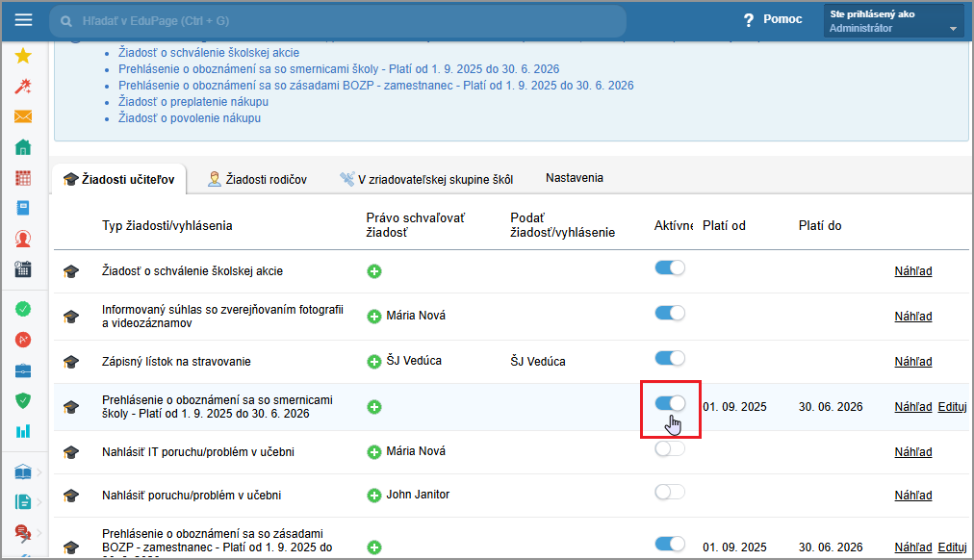Click the Hľadať v EduPage search field
Viewport: 974px width, 560px height.
(337, 20)
